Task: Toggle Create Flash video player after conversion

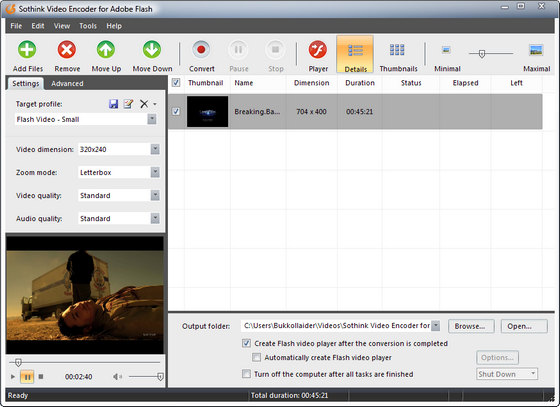Action: point(246,343)
